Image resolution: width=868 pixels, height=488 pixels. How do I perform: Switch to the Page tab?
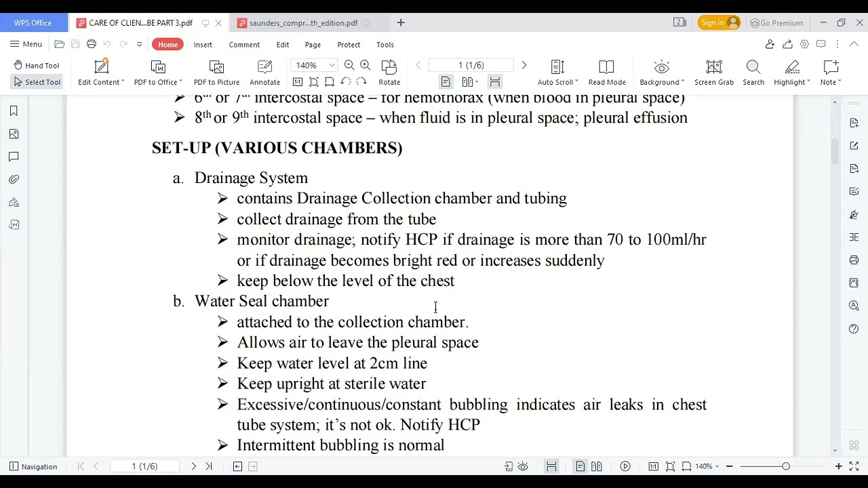click(313, 45)
